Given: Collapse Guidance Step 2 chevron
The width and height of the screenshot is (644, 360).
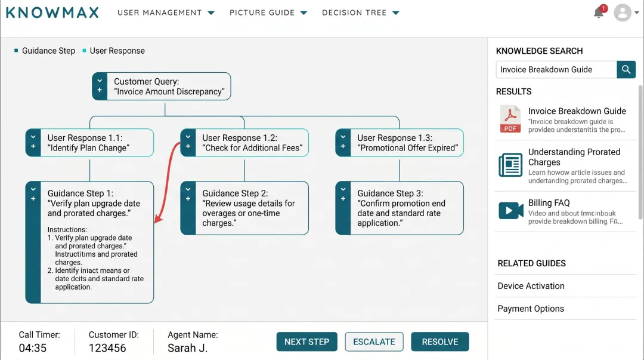Looking at the screenshot, I should (188, 190).
